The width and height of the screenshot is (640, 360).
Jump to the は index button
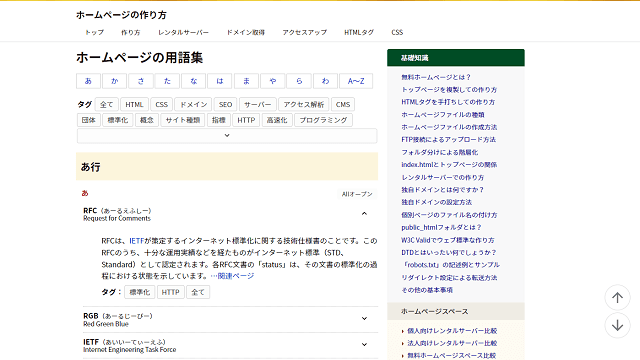tap(220, 81)
